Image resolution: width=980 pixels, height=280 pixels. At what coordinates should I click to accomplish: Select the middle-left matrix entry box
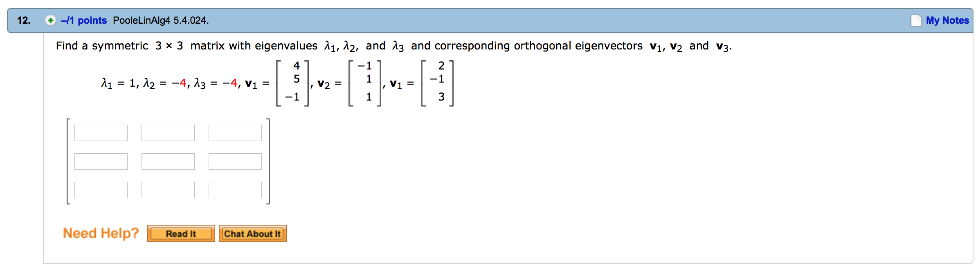click(x=101, y=161)
